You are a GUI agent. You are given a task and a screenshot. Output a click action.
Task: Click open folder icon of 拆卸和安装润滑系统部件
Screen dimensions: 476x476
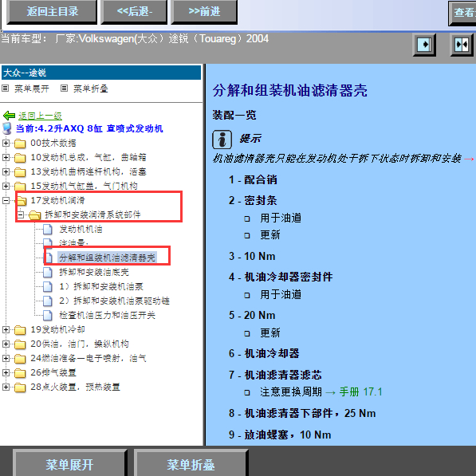click(35, 215)
